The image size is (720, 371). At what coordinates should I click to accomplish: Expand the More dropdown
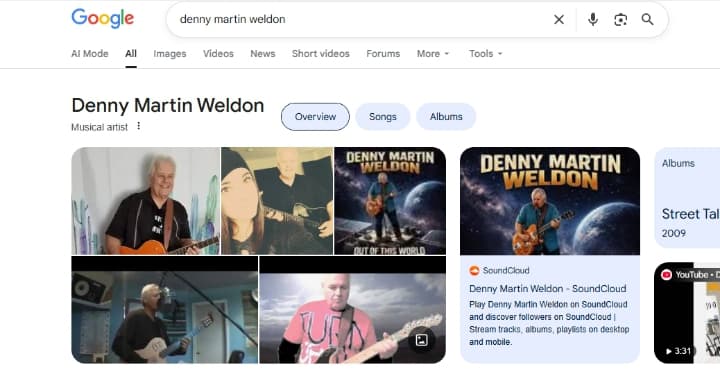(x=433, y=54)
